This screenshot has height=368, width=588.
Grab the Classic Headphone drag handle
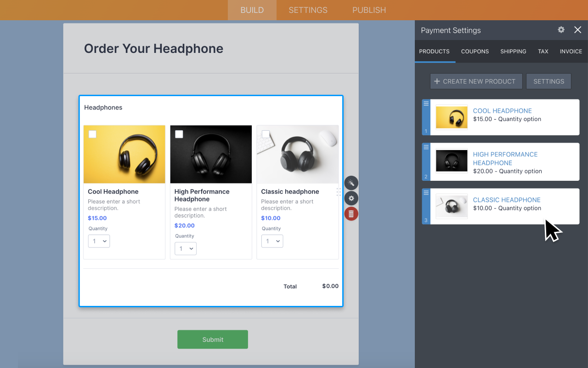426,193
